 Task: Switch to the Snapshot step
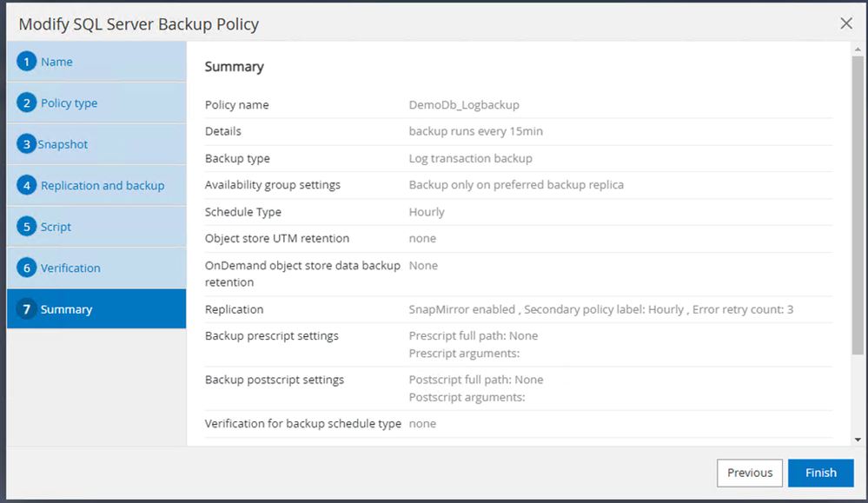coord(63,144)
